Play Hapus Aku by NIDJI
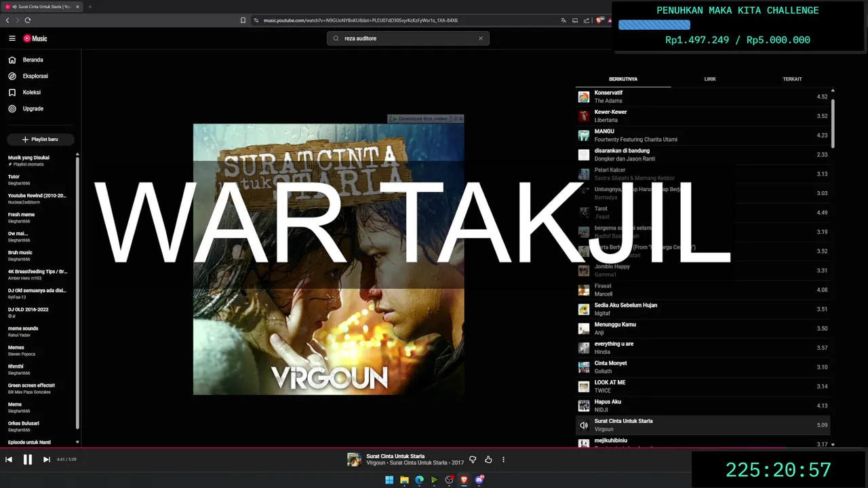The height and width of the screenshot is (488, 868). click(x=703, y=406)
